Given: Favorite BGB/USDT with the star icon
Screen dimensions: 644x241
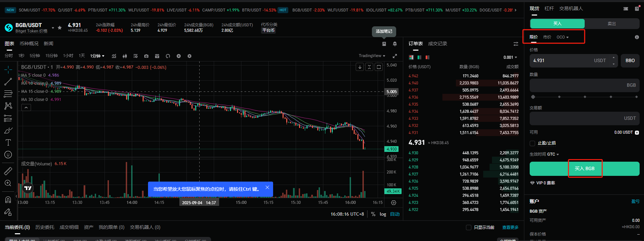Looking at the screenshot, I should pos(60,28).
